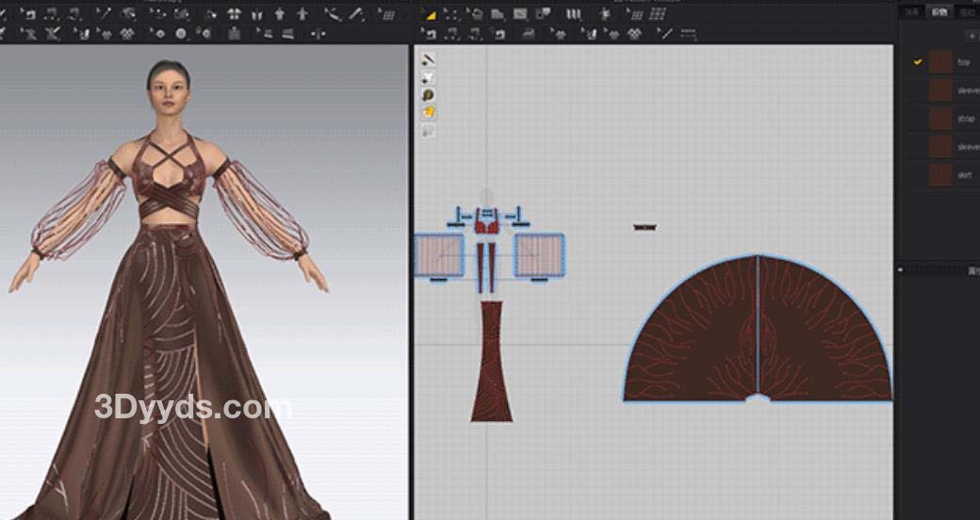Screen dimensions: 980x520
Task: Select the long flared panel pattern piece
Action: tap(491, 363)
